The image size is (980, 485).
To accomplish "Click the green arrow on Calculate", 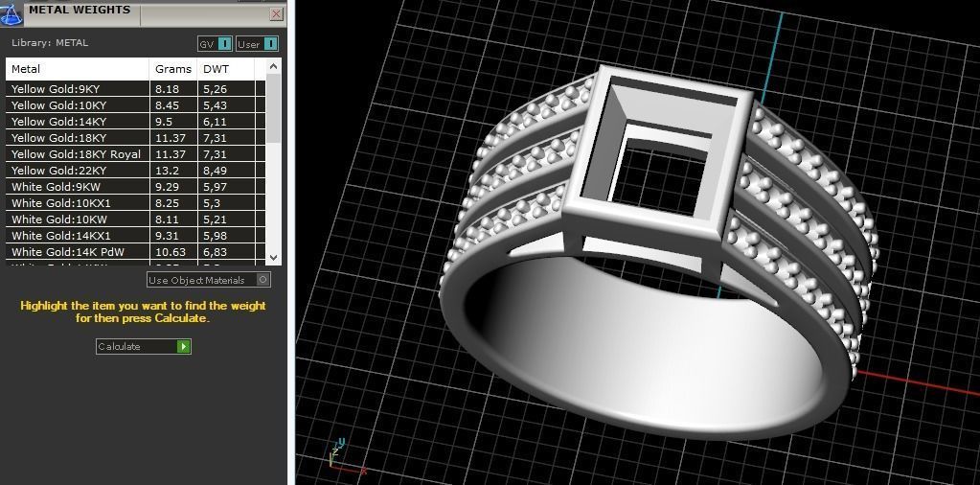I will pyautogui.click(x=183, y=346).
